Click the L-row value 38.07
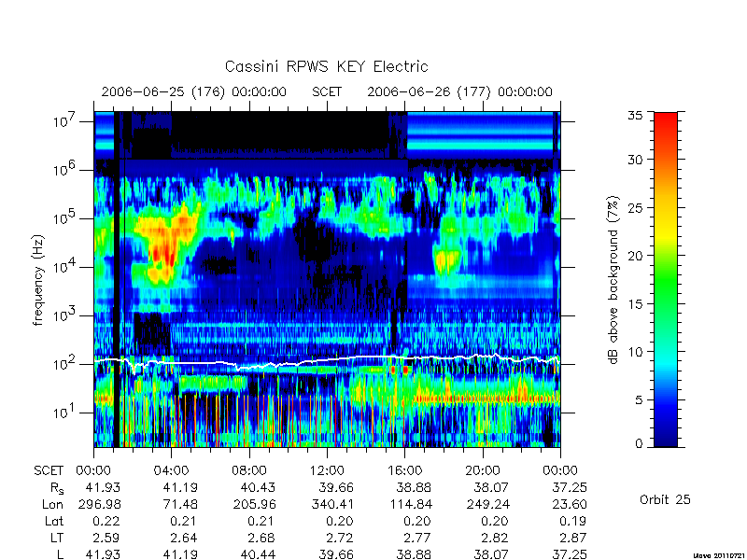This screenshot has width=747, height=560. click(x=491, y=554)
